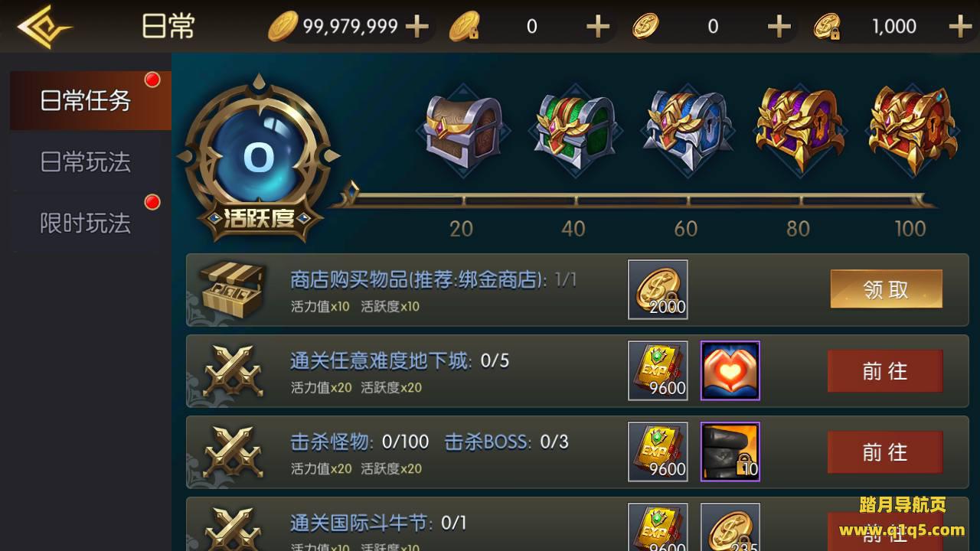
Task: Open the blue treasure chest at 60 activity
Action: coord(687,132)
